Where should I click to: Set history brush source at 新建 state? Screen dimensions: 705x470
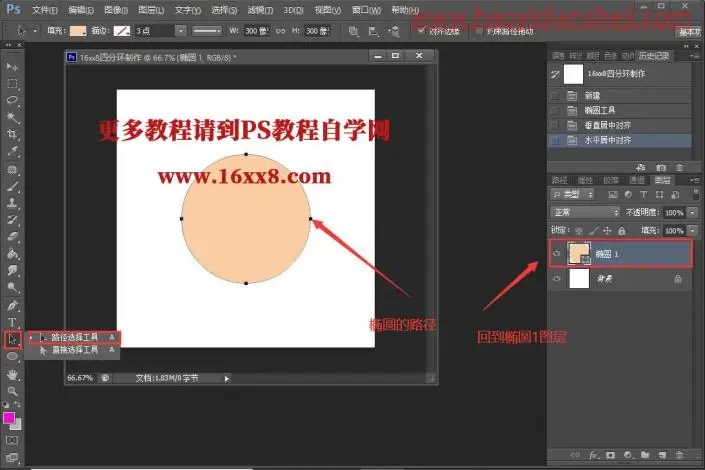(x=556, y=95)
